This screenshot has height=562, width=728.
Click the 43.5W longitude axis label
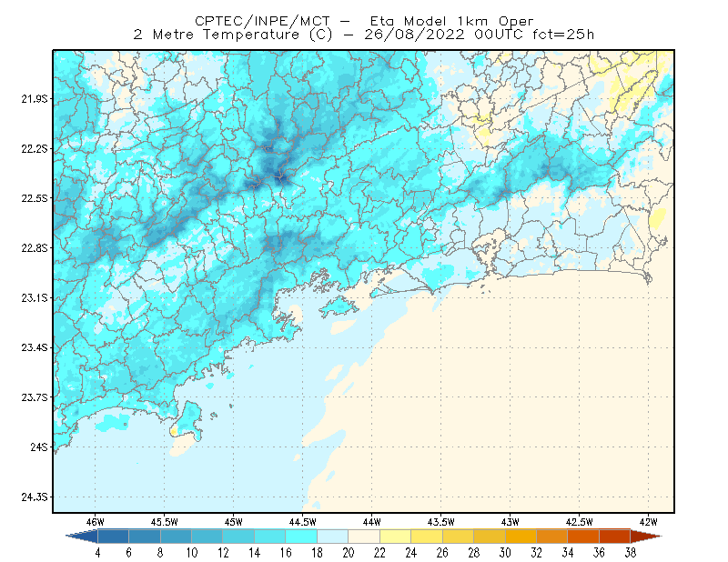point(440,522)
